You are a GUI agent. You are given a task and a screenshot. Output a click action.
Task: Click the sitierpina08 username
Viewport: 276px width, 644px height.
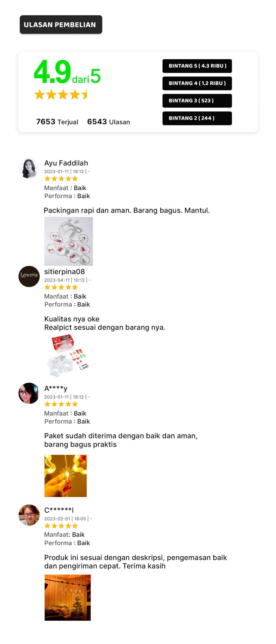point(65,271)
